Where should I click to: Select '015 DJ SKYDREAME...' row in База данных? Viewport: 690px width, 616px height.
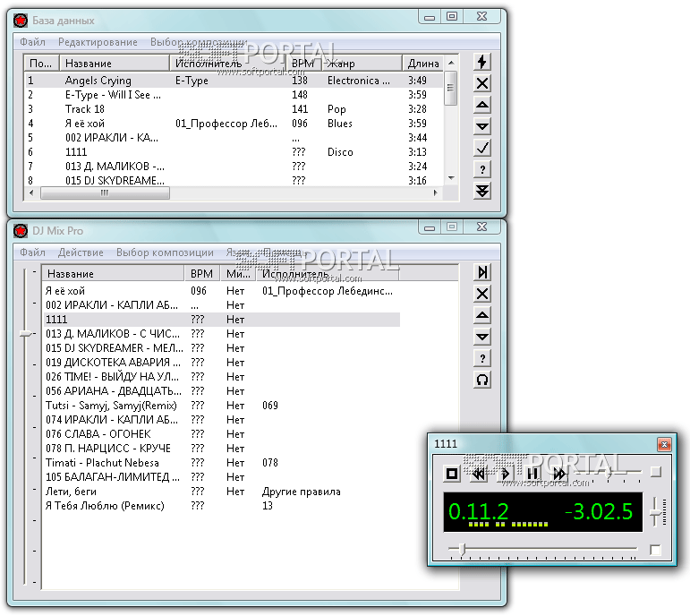pos(234,181)
